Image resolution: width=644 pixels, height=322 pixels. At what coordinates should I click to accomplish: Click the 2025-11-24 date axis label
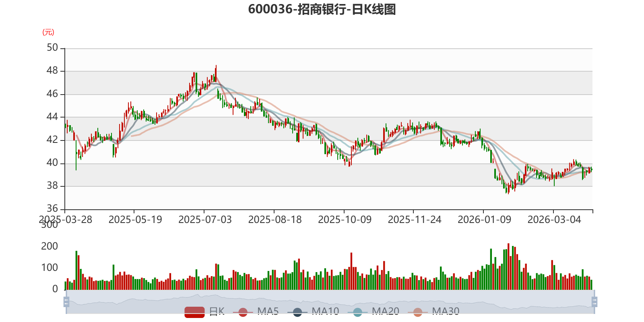coord(415,220)
